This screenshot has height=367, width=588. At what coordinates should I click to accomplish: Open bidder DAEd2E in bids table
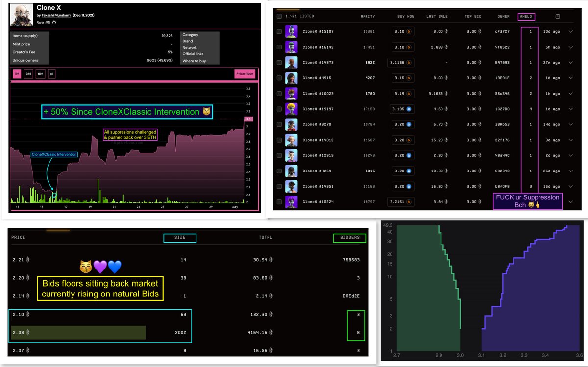pyautogui.click(x=351, y=296)
